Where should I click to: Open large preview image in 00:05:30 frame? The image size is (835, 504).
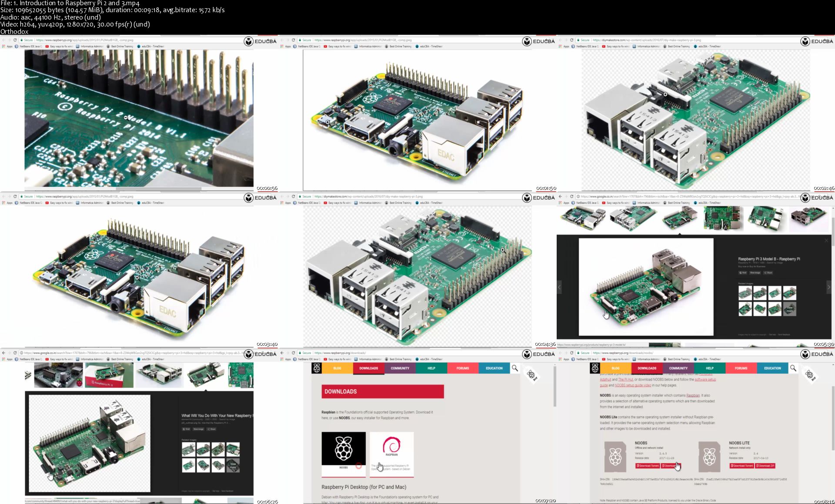(x=646, y=287)
